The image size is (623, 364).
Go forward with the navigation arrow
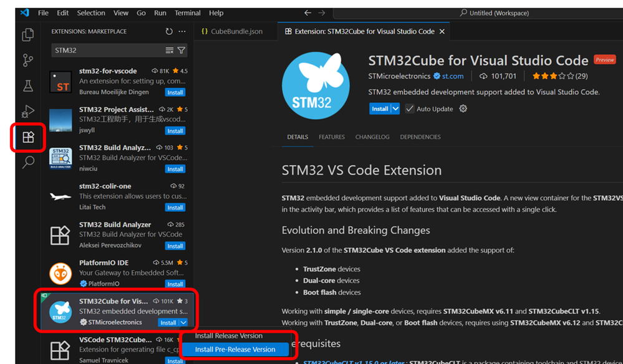[321, 12]
